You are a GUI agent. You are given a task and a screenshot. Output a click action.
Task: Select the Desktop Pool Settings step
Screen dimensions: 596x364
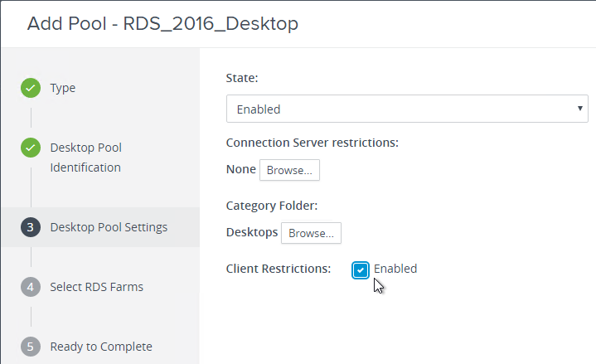coord(109,227)
